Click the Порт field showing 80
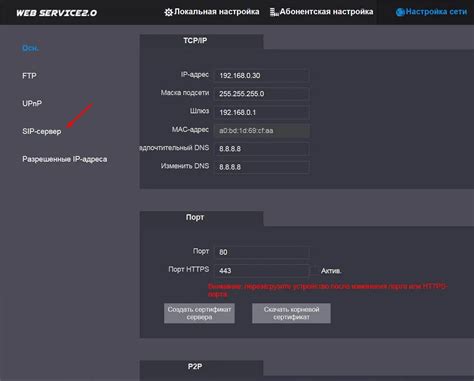The height and width of the screenshot is (381, 474). [x=261, y=252]
